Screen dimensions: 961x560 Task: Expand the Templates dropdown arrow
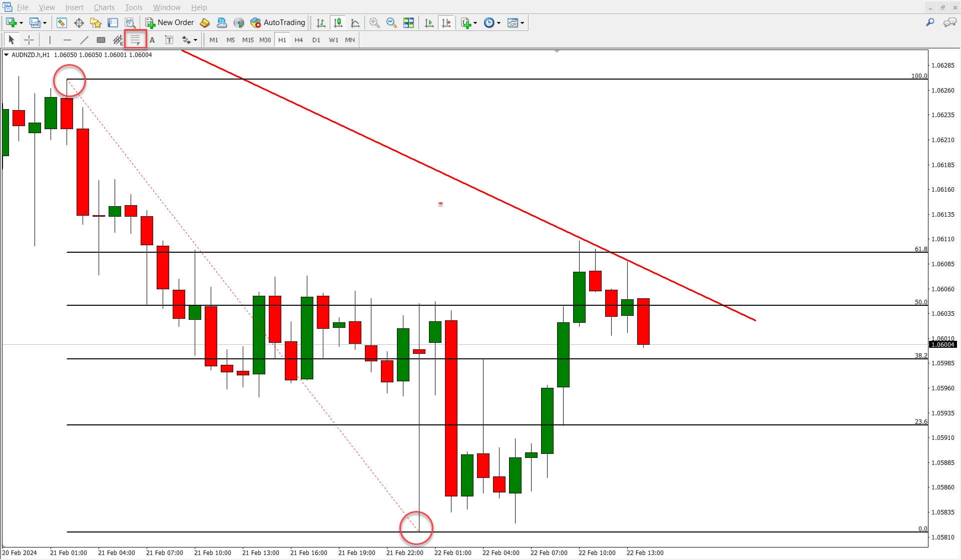tap(522, 23)
